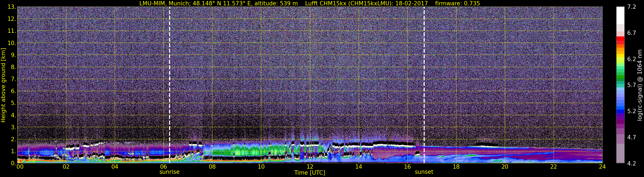Click the 08 time axis tick label
The height and width of the screenshot is (177, 644).
click(212, 167)
